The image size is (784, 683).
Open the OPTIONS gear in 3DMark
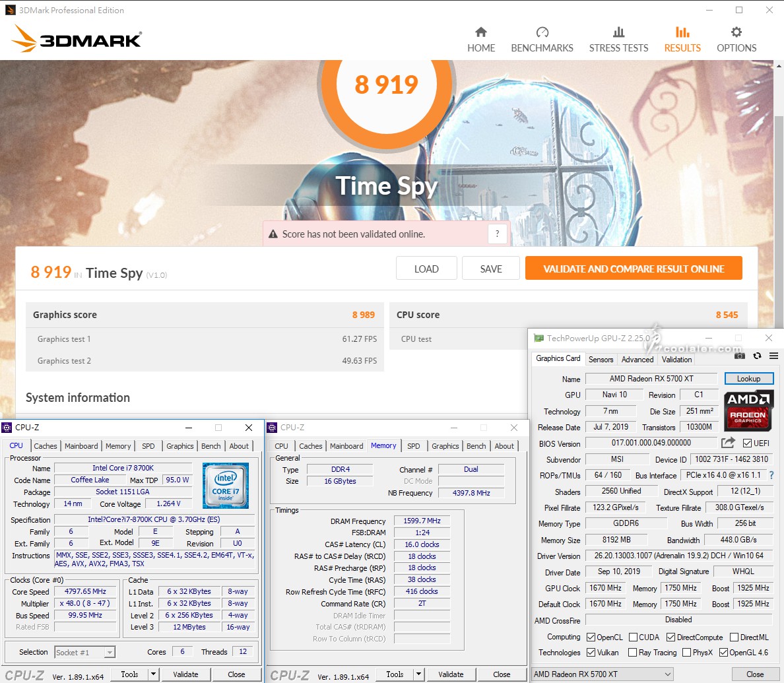click(736, 40)
